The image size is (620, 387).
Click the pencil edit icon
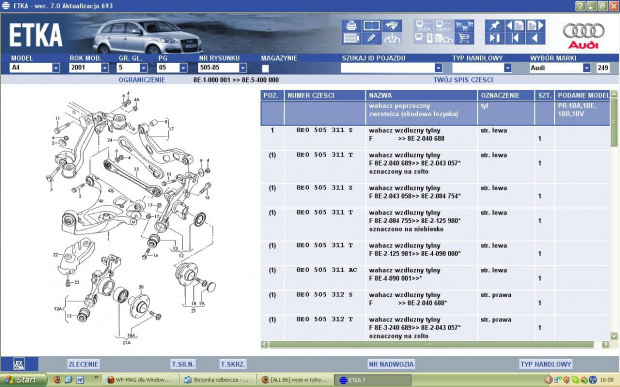tap(372, 38)
